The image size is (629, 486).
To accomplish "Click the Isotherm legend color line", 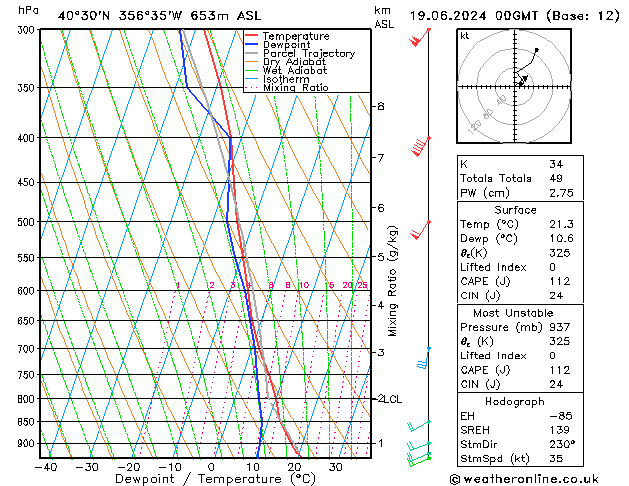I will 253,80.
